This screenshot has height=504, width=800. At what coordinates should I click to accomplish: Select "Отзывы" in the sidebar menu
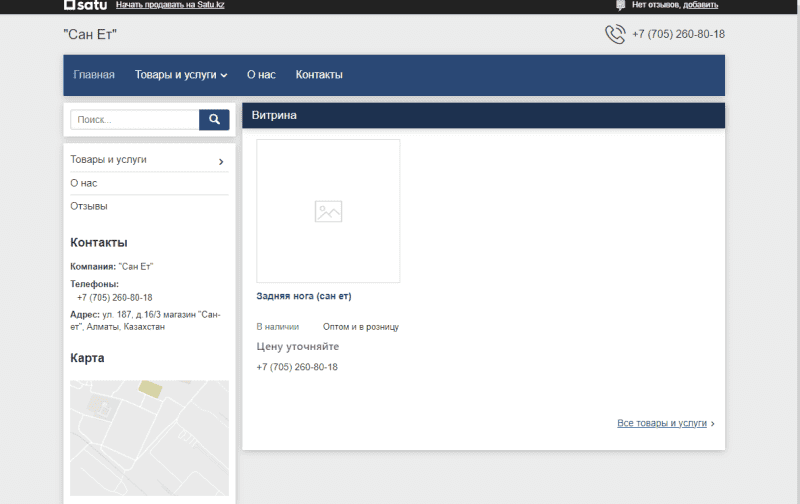tap(89, 206)
